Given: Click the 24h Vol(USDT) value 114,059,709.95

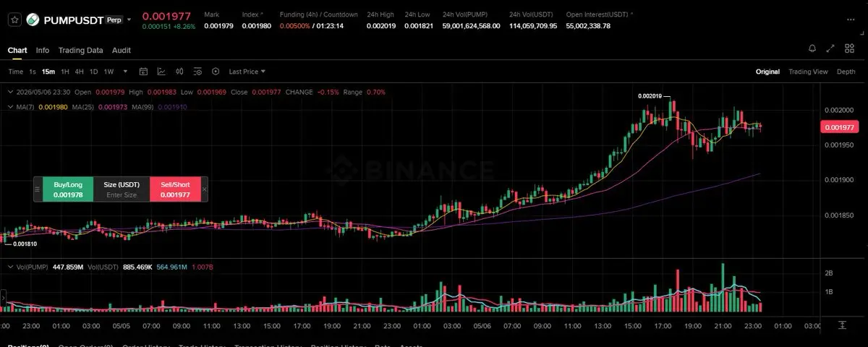Looking at the screenshot, I should 533,26.
